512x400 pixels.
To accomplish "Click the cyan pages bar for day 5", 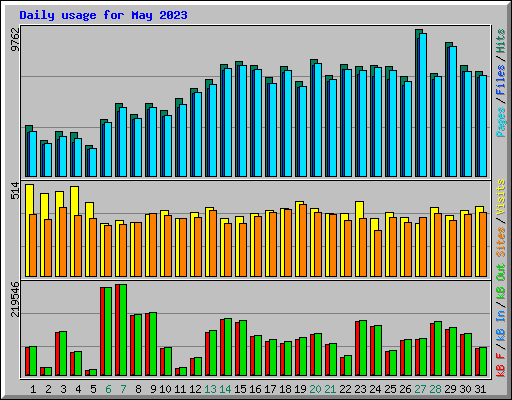I will pyautogui.click(x=93, y=162).
